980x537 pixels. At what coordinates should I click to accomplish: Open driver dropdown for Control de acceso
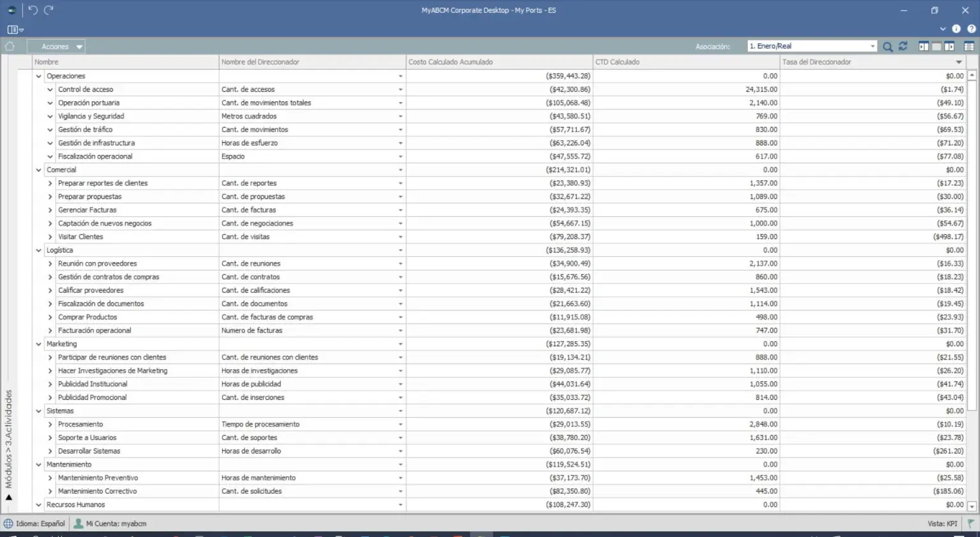point(401,90)
